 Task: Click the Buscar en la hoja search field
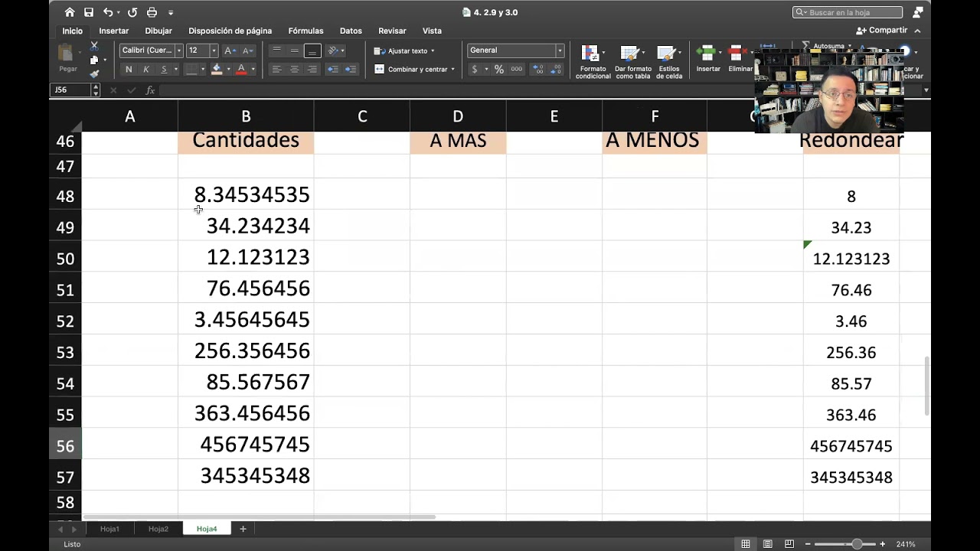click(848, 12)
